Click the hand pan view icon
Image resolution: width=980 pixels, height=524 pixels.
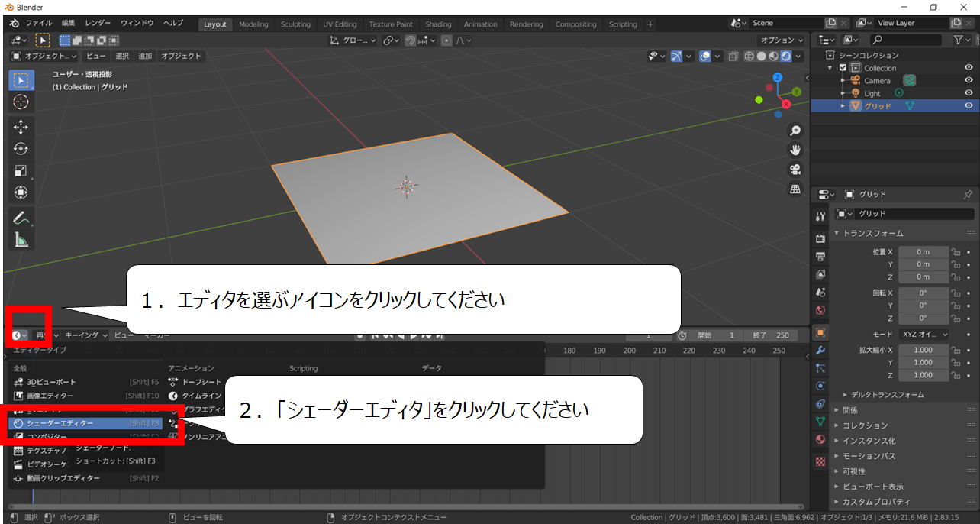click(x=795, y=150)
